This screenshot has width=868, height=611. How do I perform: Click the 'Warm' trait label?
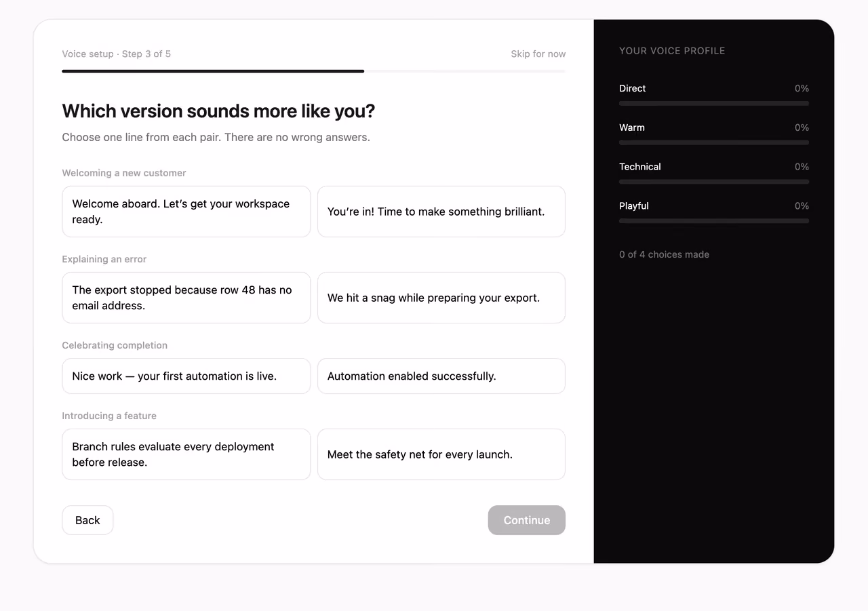tap(632, 127)
